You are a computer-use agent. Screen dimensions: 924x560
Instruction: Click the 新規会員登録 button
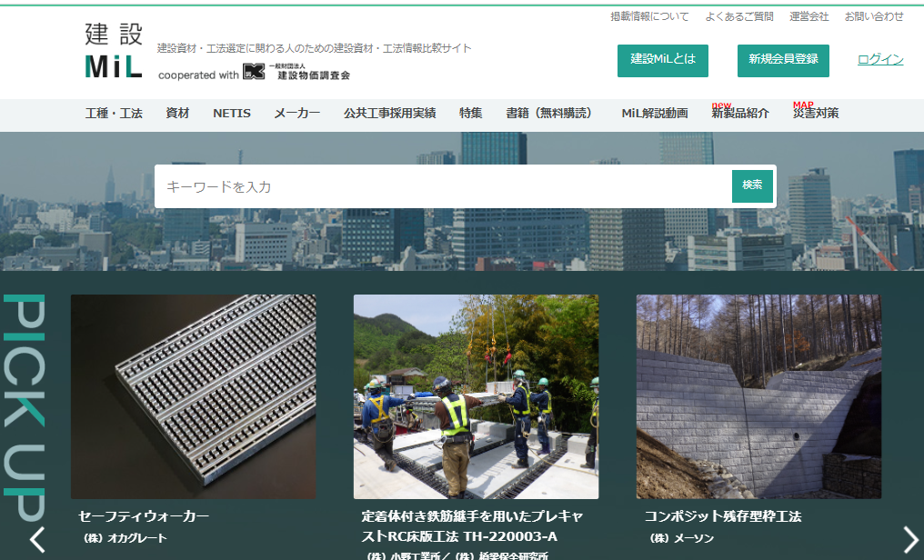coord(783,60)
